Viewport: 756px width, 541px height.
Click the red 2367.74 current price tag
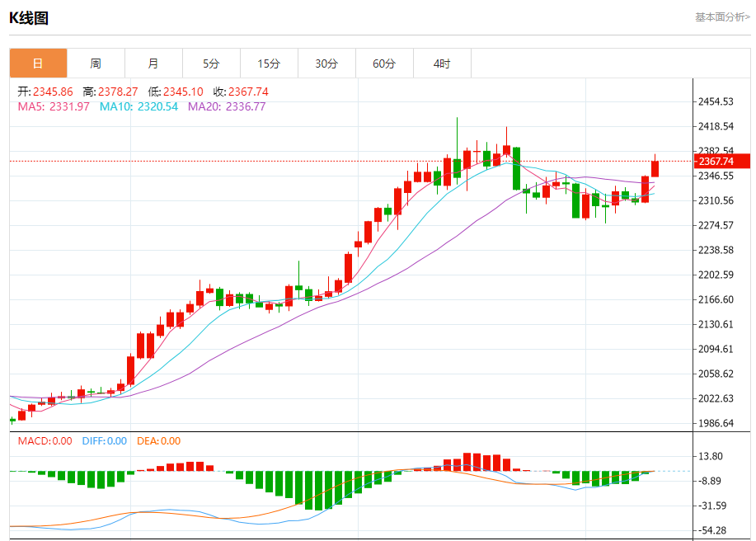click(x=721, y=161)
